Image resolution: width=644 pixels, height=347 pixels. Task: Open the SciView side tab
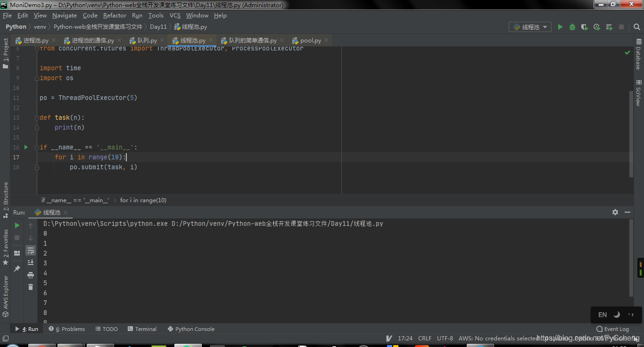coord(638,92)
